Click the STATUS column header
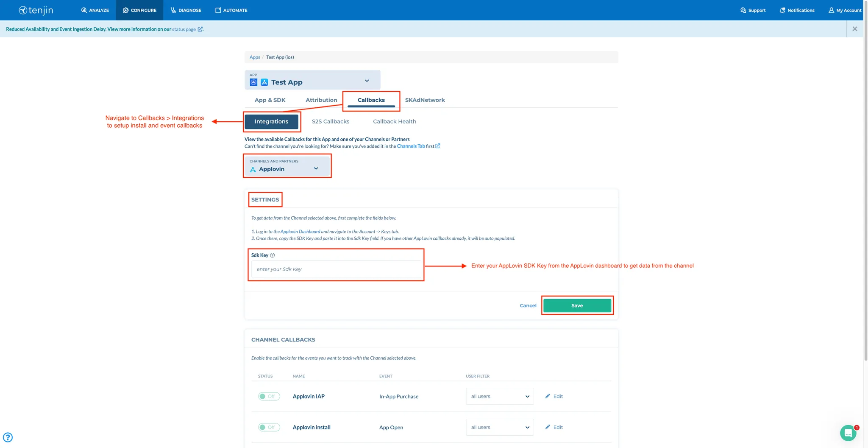Image resolution: width=868 pixels, height=448 pixels. click(265, 376)
